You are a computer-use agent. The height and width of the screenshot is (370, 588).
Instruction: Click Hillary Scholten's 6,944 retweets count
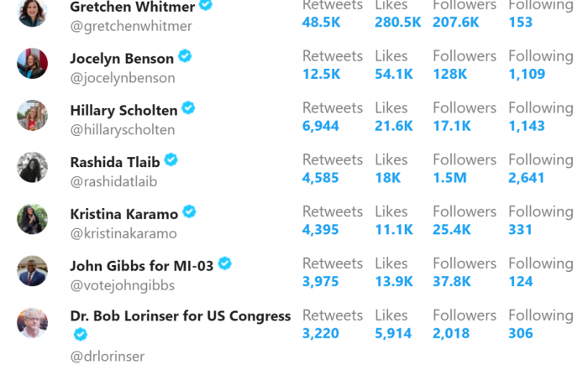point(321,126)
